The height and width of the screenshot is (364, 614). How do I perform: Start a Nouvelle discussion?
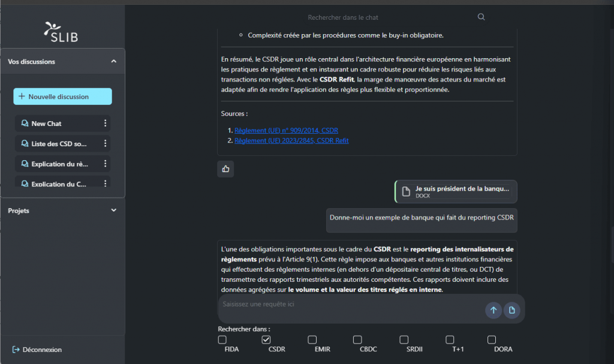(x=62, y=97)
